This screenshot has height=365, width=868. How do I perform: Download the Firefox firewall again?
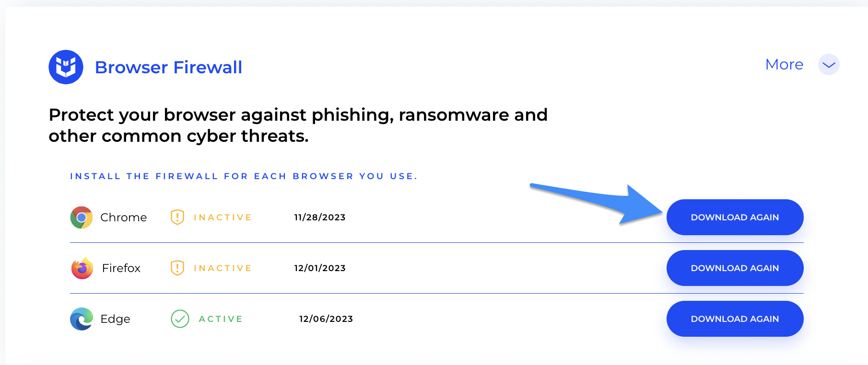(735, 268)
